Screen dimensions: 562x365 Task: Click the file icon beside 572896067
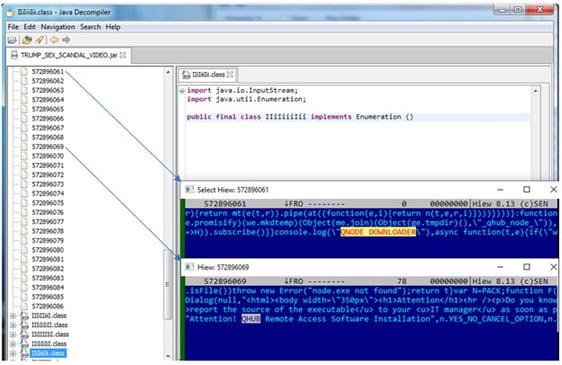tap(24, 128)
